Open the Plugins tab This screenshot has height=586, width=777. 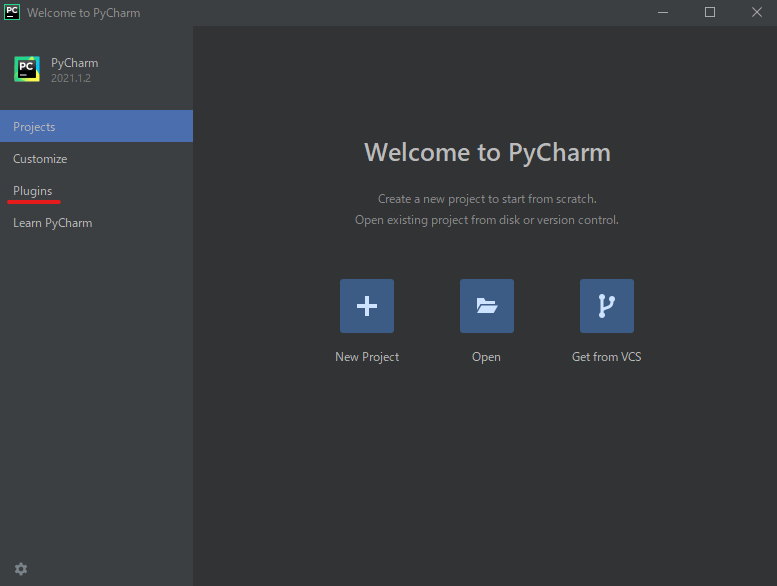click(96, 191)
